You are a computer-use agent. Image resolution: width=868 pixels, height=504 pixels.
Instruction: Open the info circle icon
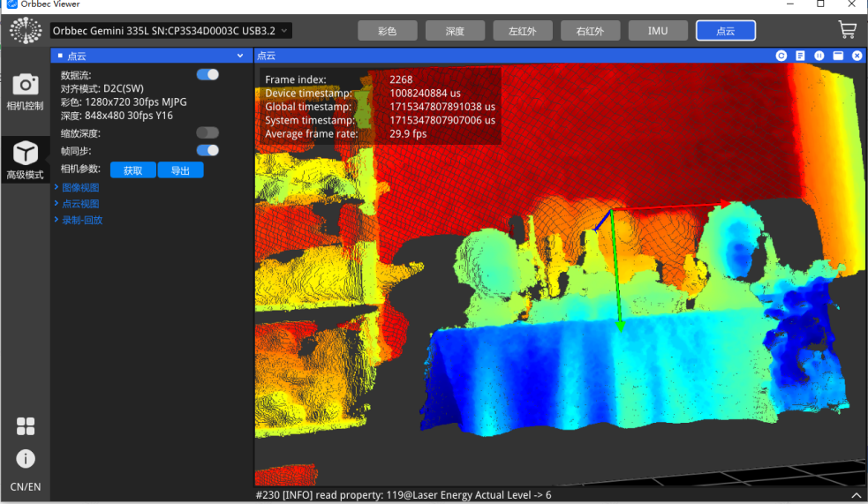tap(26, 458)
